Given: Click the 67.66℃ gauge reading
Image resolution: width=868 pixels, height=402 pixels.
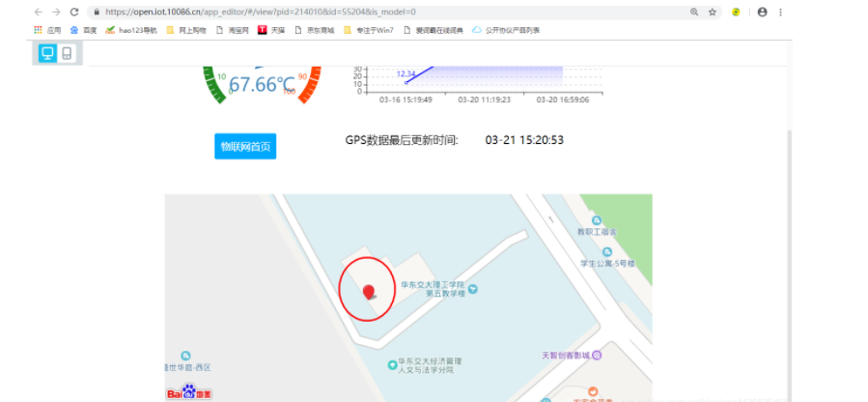Looking at the screenshot, I should (262, 84).
